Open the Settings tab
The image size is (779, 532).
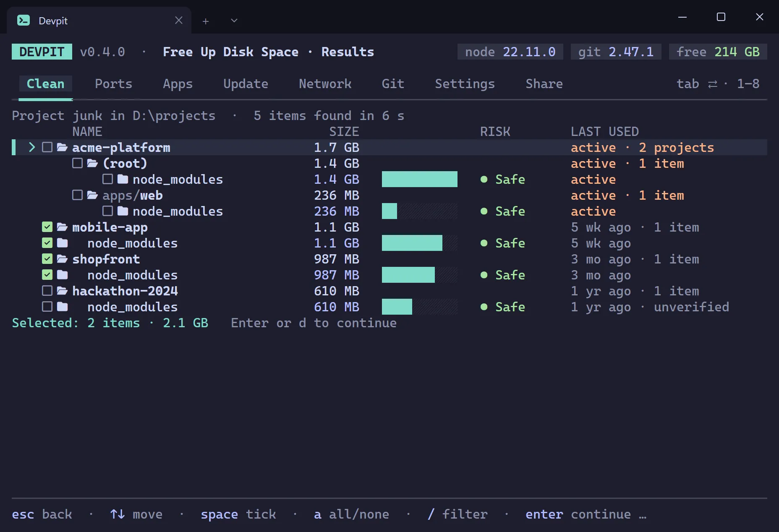[x=465, y=84]
